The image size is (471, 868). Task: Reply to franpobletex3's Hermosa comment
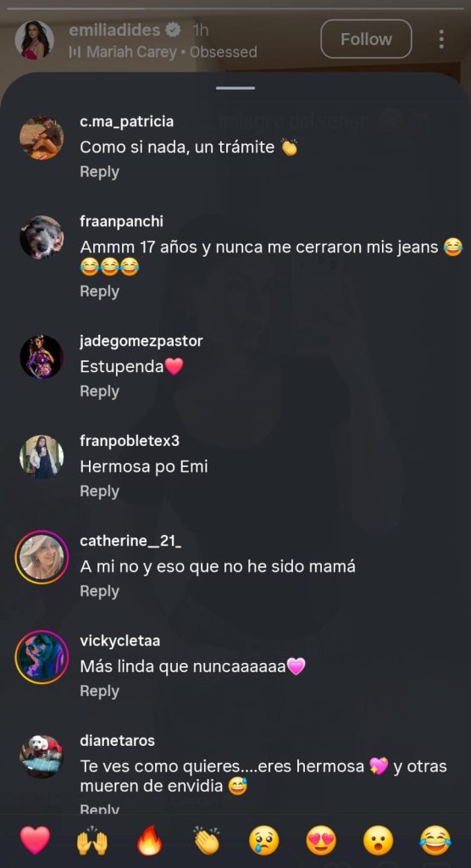100,491
